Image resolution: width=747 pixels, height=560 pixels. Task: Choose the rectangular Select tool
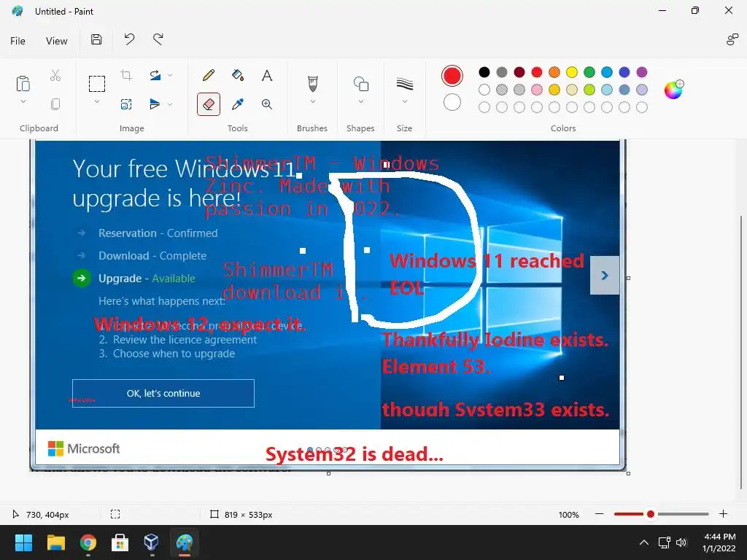point(97,84)
